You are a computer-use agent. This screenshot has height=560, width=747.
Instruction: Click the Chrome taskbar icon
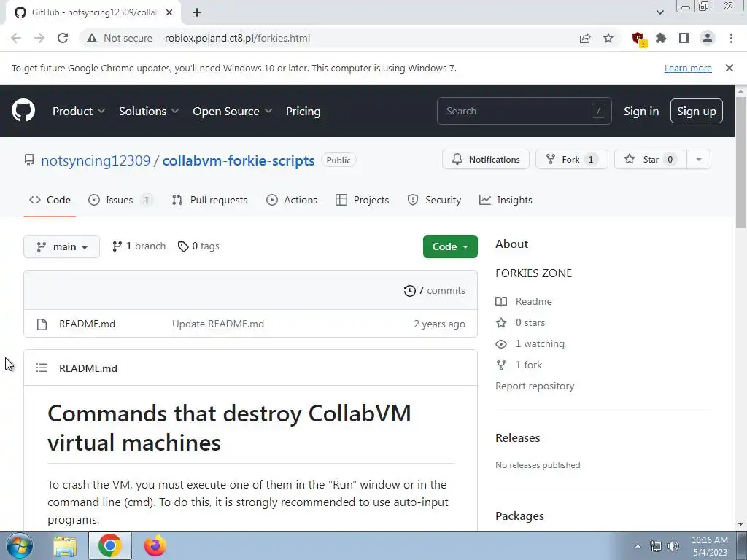110,545
